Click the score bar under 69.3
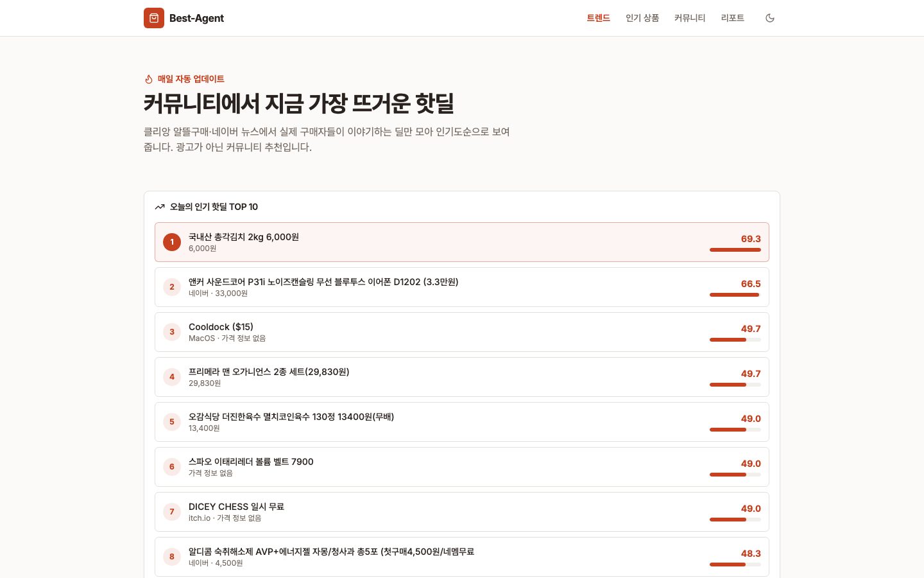 [x=735, y=250]
